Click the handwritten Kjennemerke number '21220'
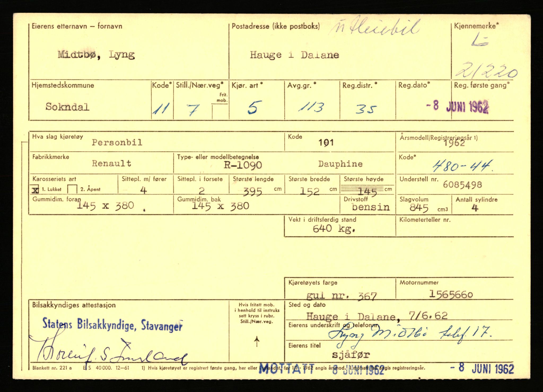 (486, 71)
